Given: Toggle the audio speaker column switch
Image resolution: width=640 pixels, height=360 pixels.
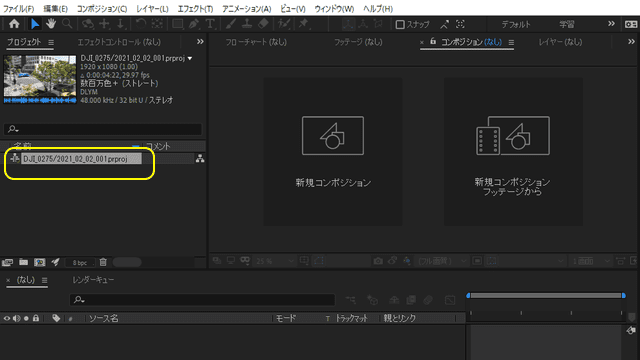Looking at the screenshot, I should click(x=16, y=318).
